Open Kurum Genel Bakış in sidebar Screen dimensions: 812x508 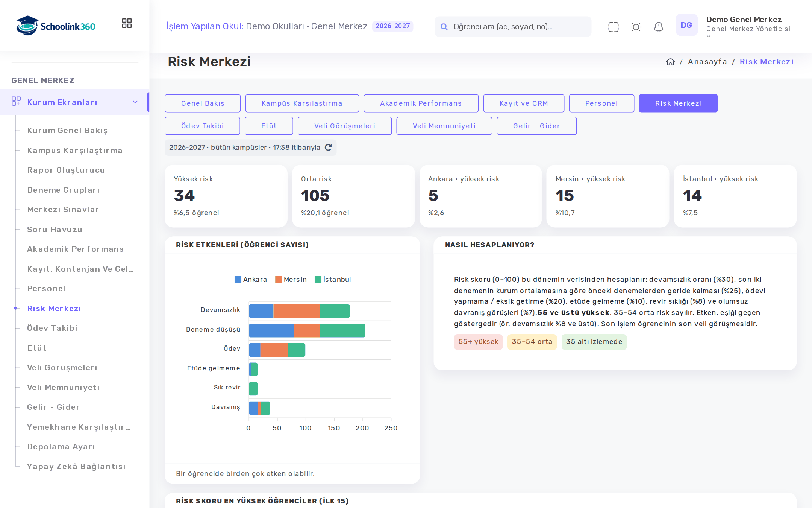coord(67,131)
